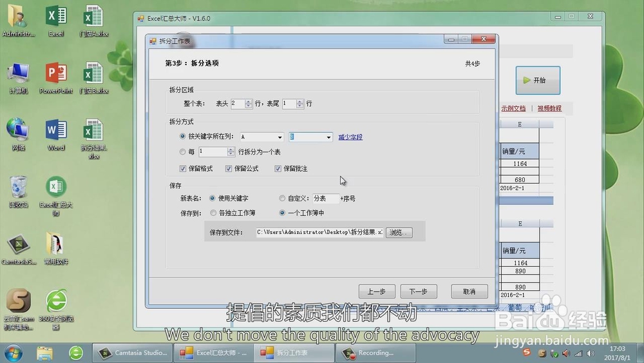The width and height of the screenshot is (644, 363).
Task: Switch to the 拆分工作表 taskbar item
Action: pos(294,353)
